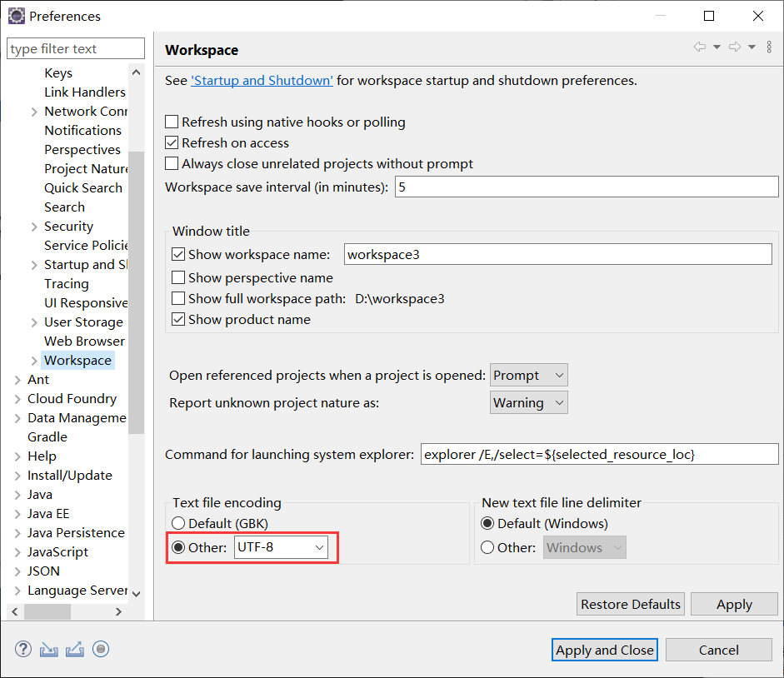Click the Export preferences icon
Screen dimensions: 784x678
(x=75, y=649)
